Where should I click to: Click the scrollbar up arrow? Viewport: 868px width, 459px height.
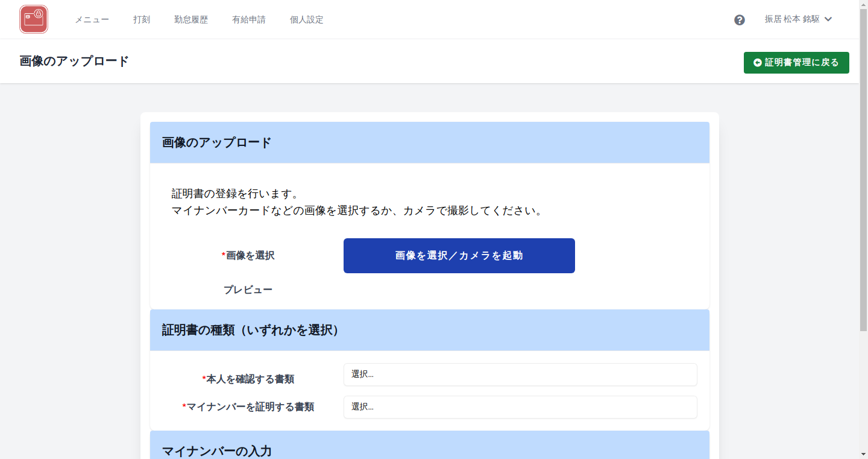(863, 4)
